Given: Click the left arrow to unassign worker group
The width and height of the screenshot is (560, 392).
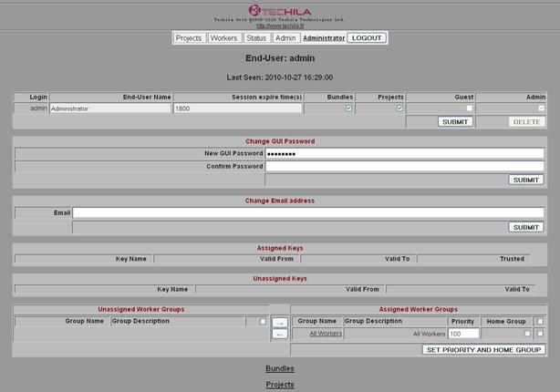Looking at the screenshot, I should coord(280,335).
